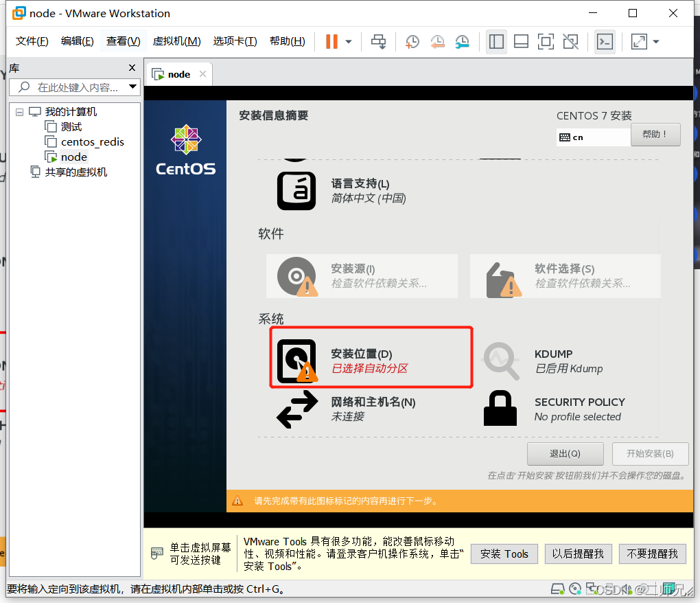Switch to the node tab

(177, 73)
